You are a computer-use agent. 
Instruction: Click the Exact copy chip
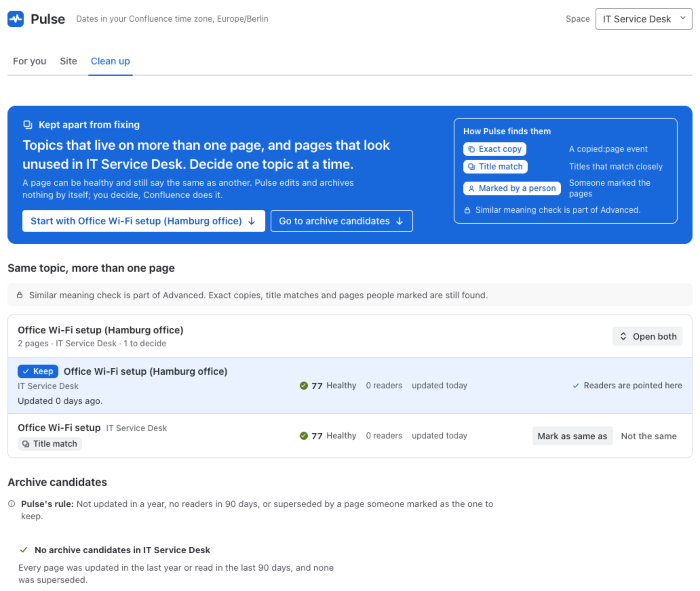[x=494, y=149]
